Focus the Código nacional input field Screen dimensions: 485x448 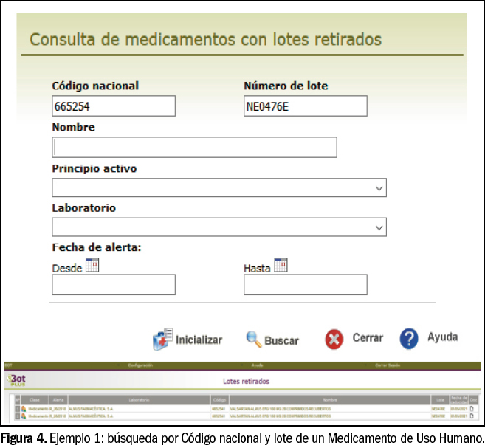[113, 106]
